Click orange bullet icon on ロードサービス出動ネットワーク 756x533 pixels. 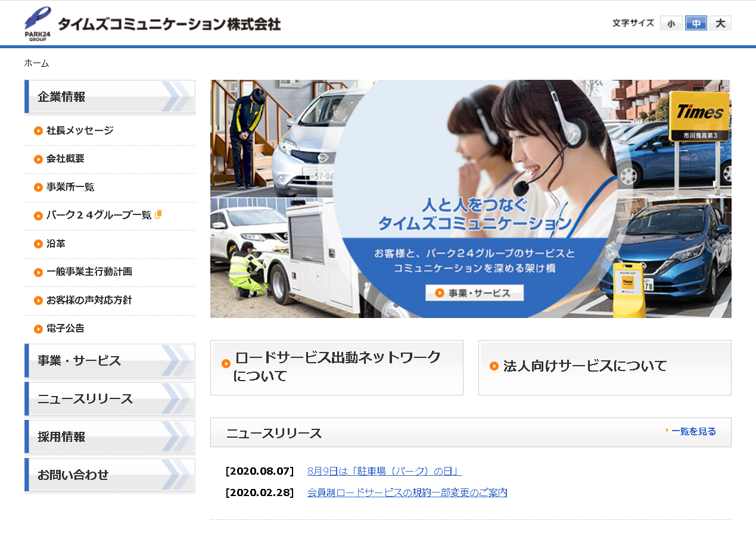click(226, 364)
